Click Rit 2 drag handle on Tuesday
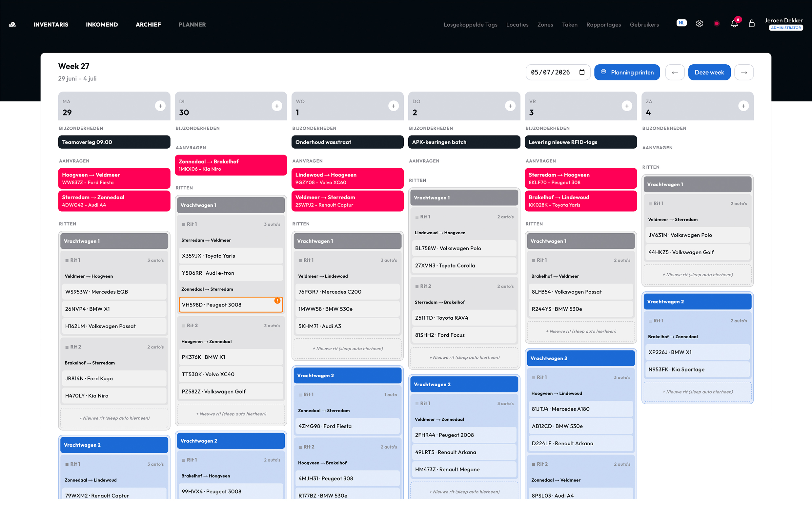 point(184,326)
